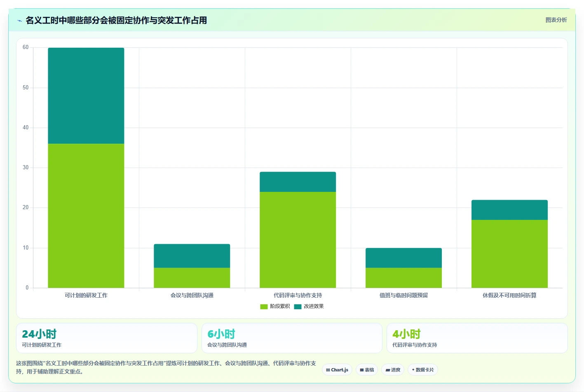Screen dimensions: 584x392
Task: Toggle the 阶段累积 legend color box
Action: 264,306
